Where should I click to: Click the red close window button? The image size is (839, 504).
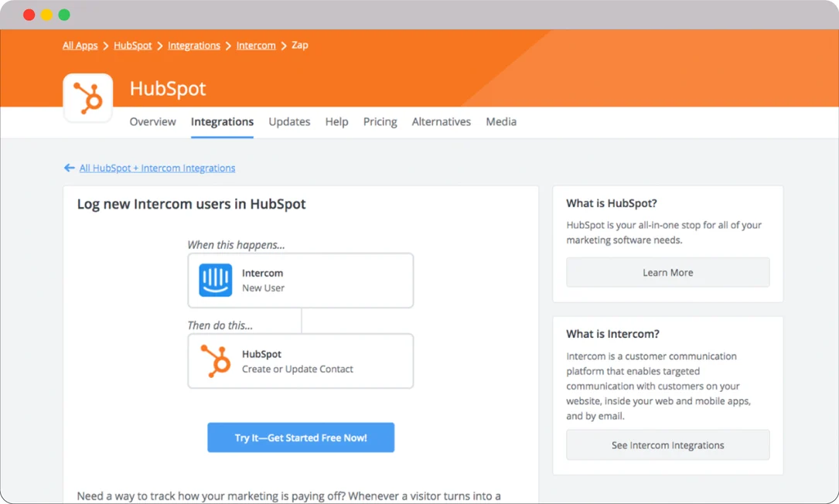[29, 15]
